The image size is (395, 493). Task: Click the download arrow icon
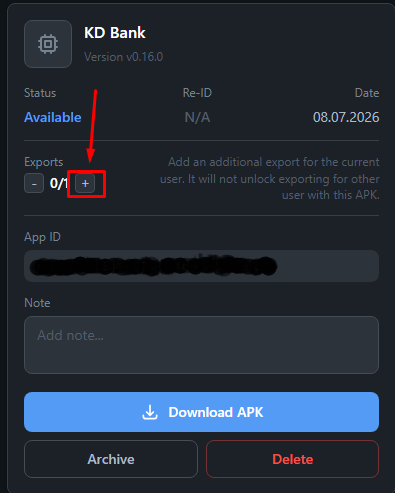click(150, 412)
